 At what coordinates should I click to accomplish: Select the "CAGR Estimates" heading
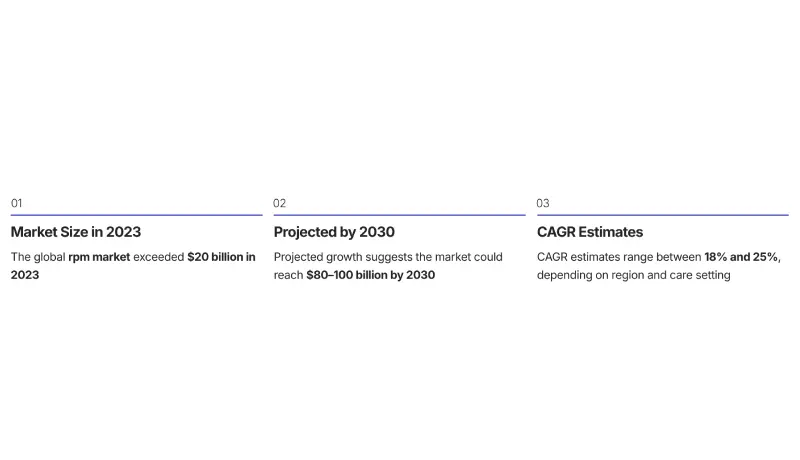click(x=590, y=232)
